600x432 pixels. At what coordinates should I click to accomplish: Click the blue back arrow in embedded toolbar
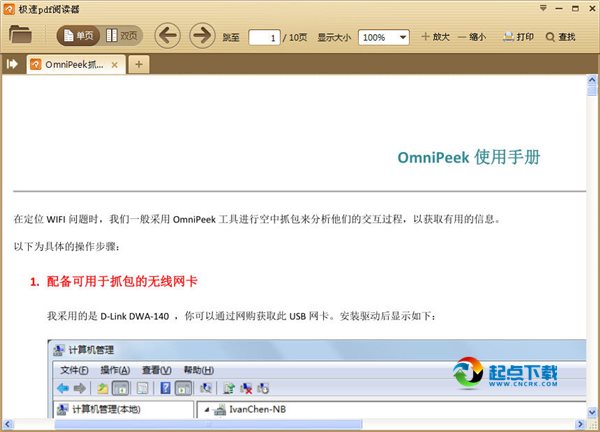[x=63, y=389]
